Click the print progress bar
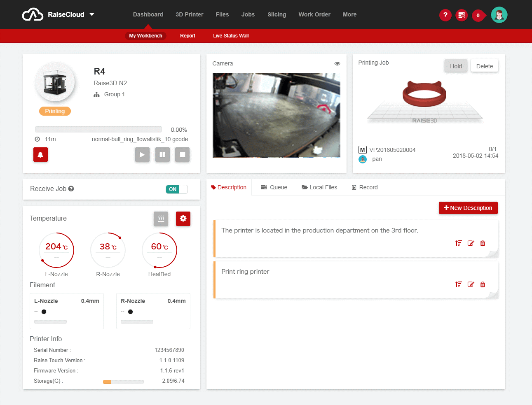 (x=98, y=129)
